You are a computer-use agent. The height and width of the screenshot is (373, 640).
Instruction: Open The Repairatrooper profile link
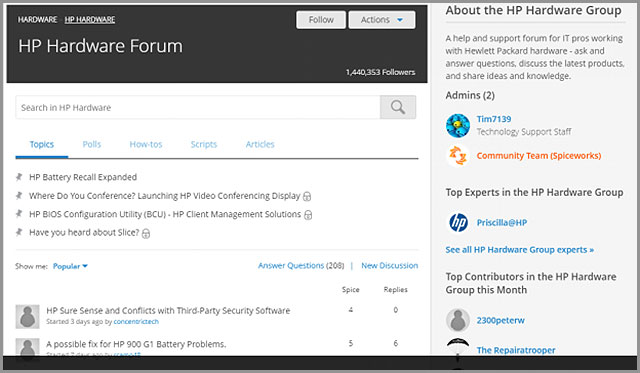click(x=516, y=350)
